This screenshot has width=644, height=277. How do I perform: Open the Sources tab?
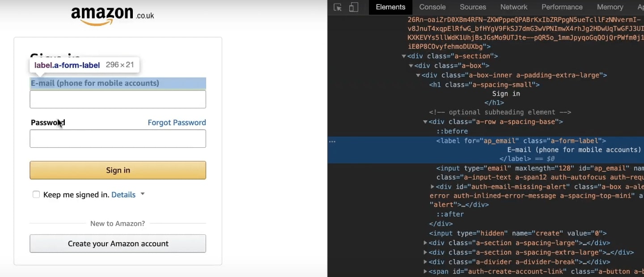point(473,7)
